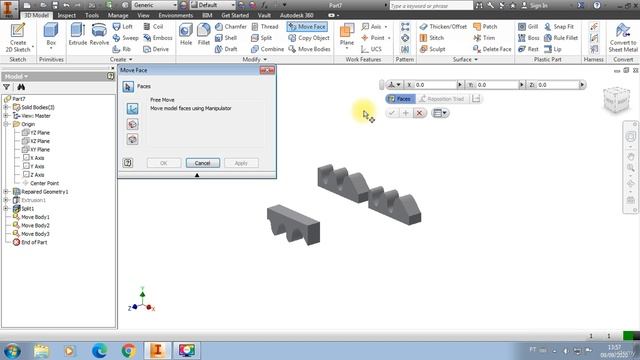Viewport: 640px width, 360px height.
Task: Activate the Extrude tool
Action: click(78, 35)
